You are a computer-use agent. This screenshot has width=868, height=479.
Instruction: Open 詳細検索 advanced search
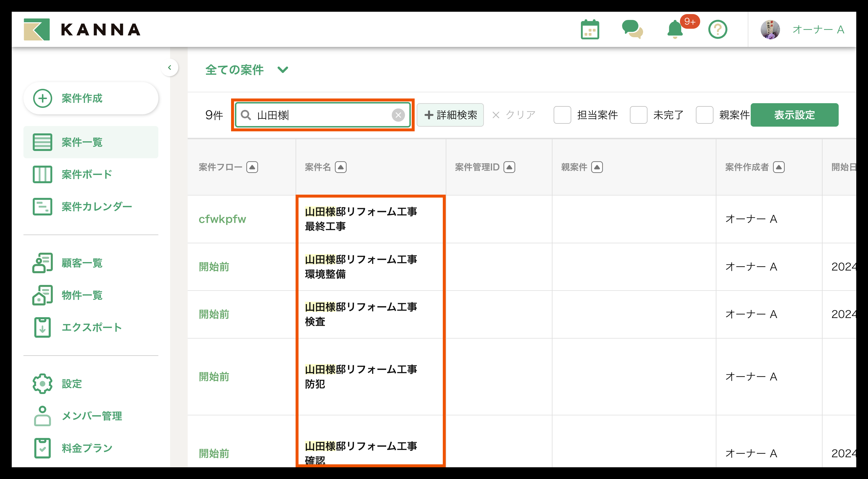pyautogui.click(x=450, y=115)
